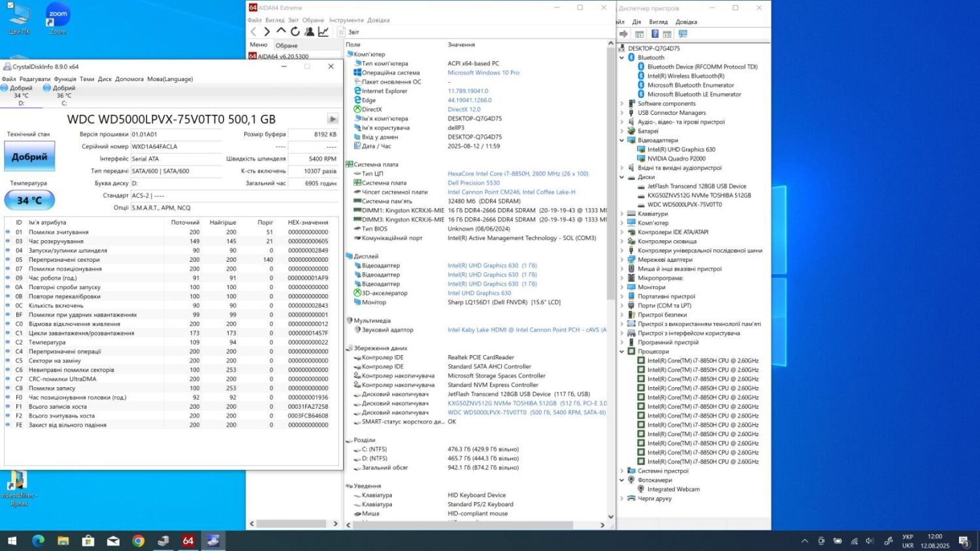Click the Device Manager blue help icon
980x551 pixels.
[x=655, y=34]
